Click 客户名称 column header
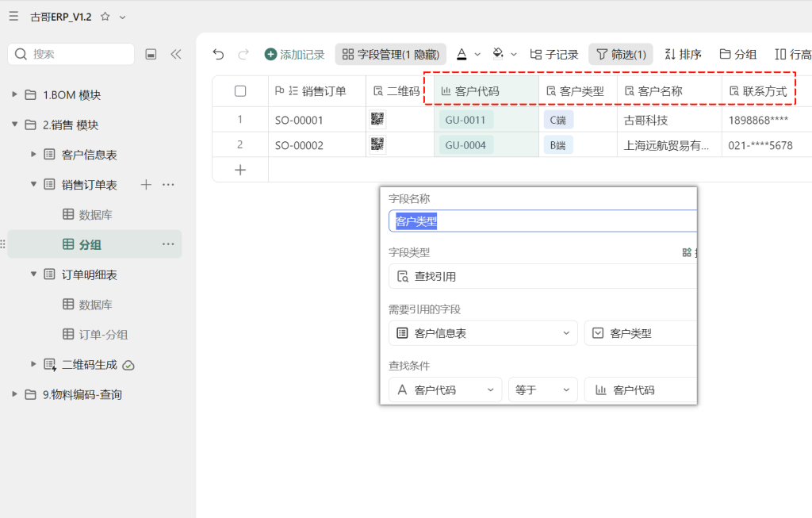Viewport: 812px width, 518px height. pos(669,91)
